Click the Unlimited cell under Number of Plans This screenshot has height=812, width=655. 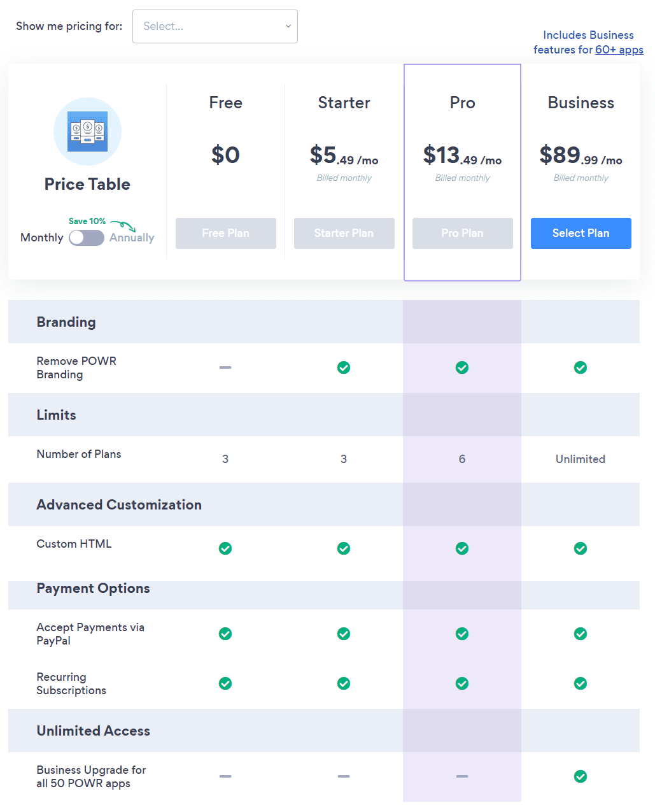581,459
